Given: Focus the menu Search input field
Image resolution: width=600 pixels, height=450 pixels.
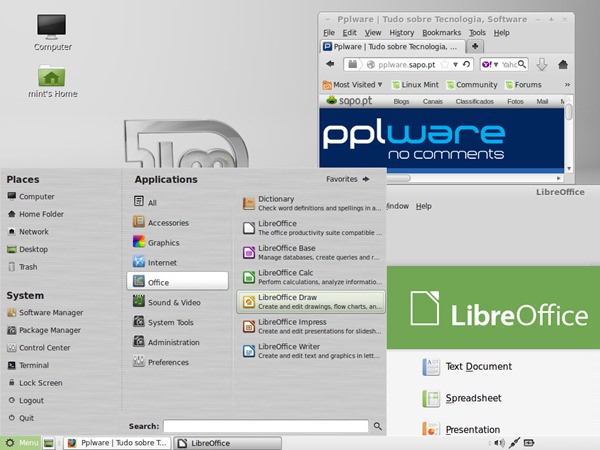Looking at the screenshot, I should [x=266, y=426].
